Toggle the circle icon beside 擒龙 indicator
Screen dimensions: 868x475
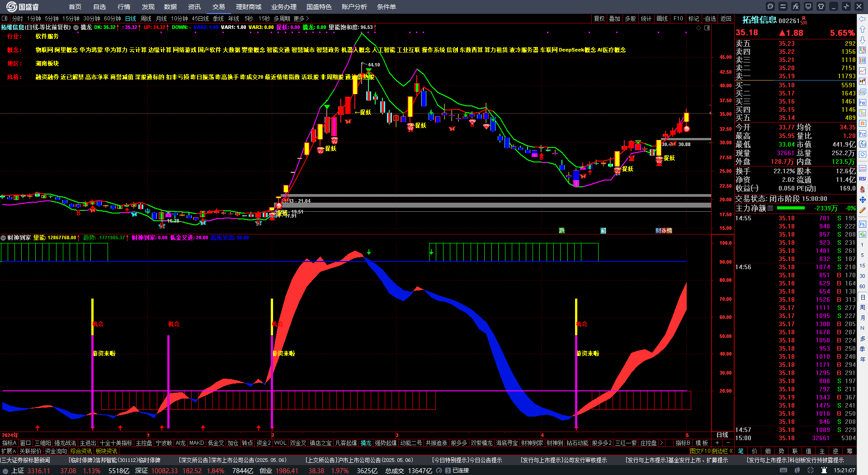point(76,28)
